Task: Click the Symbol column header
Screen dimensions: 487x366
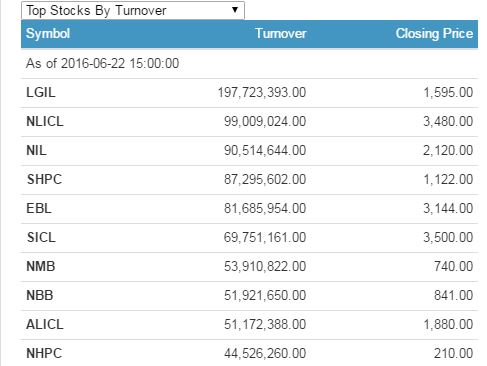Action: click(48, 33)
